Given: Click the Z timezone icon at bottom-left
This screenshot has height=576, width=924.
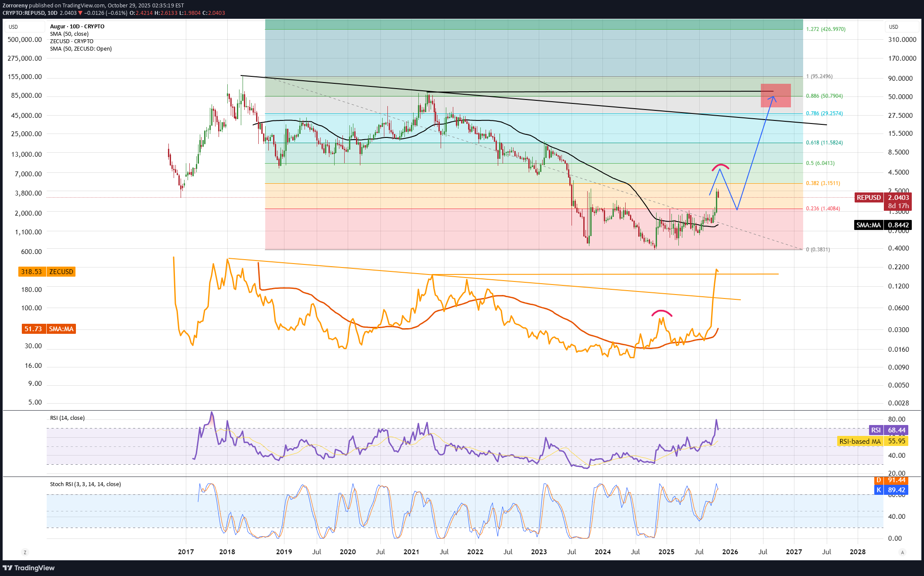Looking at the screenshot, I should (x=25, y=552).
